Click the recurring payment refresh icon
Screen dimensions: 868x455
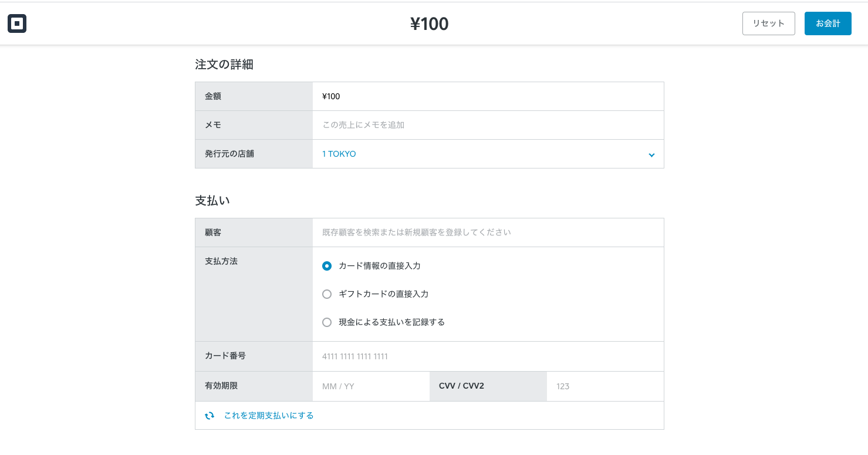tap(210, 415)
